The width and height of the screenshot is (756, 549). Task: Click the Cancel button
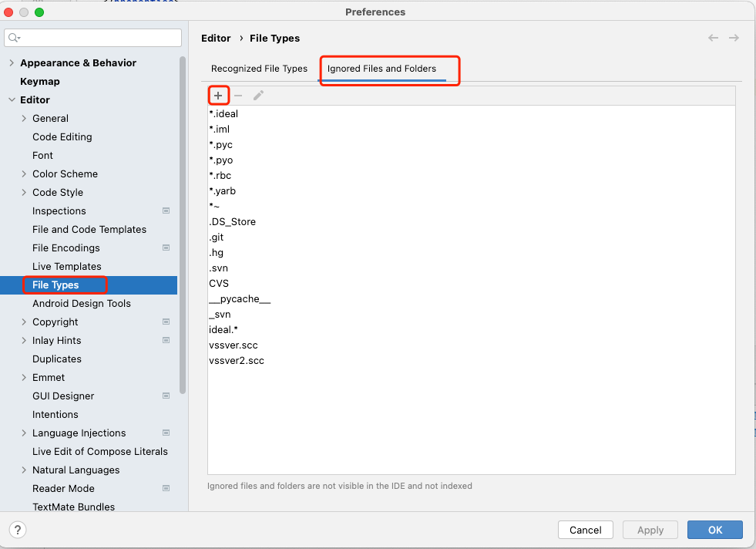pyautogui.click(x=586, y=530)
